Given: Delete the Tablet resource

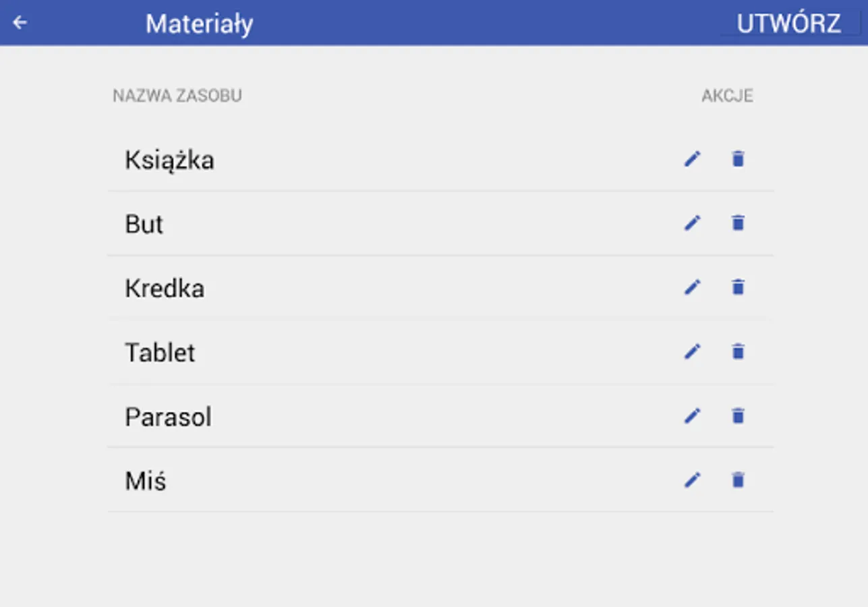Looking at the screenshot, I should (738, 351).
